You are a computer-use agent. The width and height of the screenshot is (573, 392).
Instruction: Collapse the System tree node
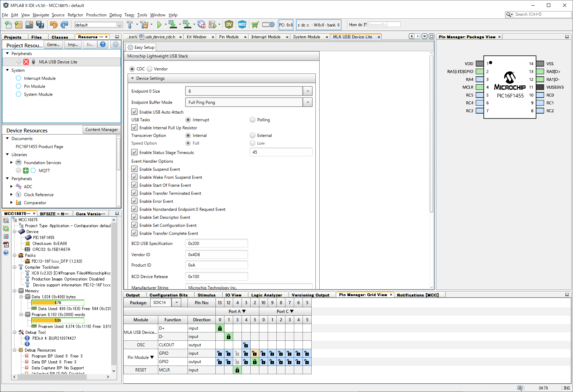click(x=7, y=70)
